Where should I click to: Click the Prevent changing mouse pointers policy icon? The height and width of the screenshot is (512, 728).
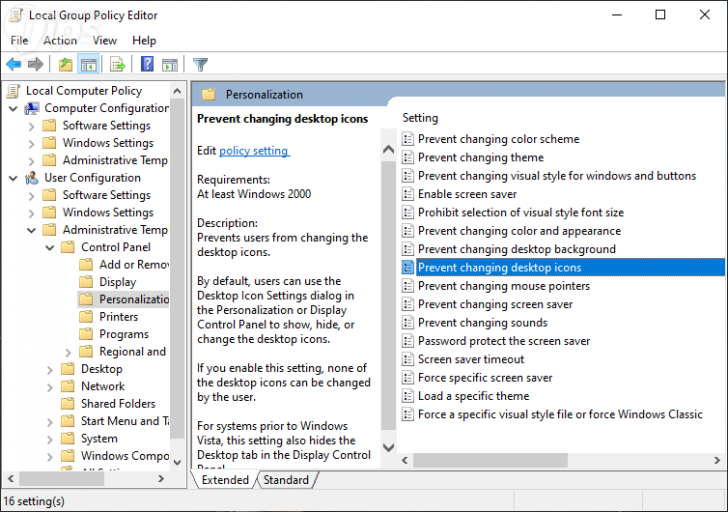pyautogui.click(x=408, y=286)
